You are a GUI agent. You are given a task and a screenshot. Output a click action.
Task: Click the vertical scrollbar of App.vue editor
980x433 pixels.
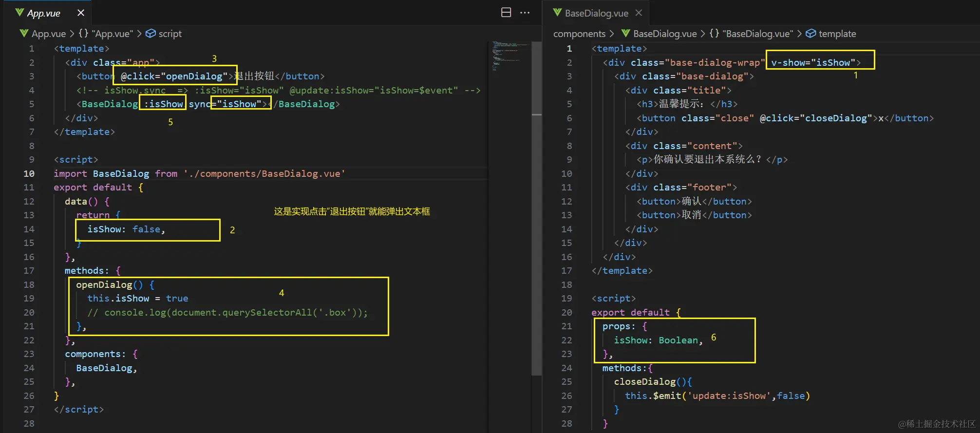click(536, 208)
